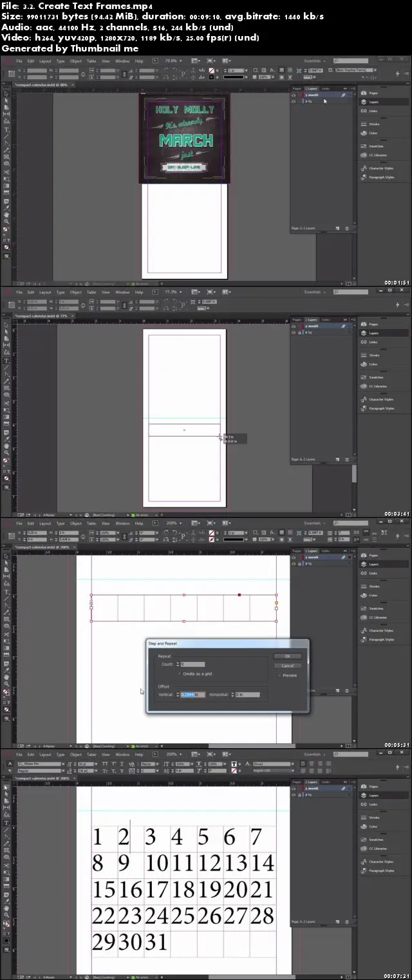This screenshot has height=980, width=412.
Task: Expand the bg layer in the 00:05:31 frame
Action: click(305, 563)
